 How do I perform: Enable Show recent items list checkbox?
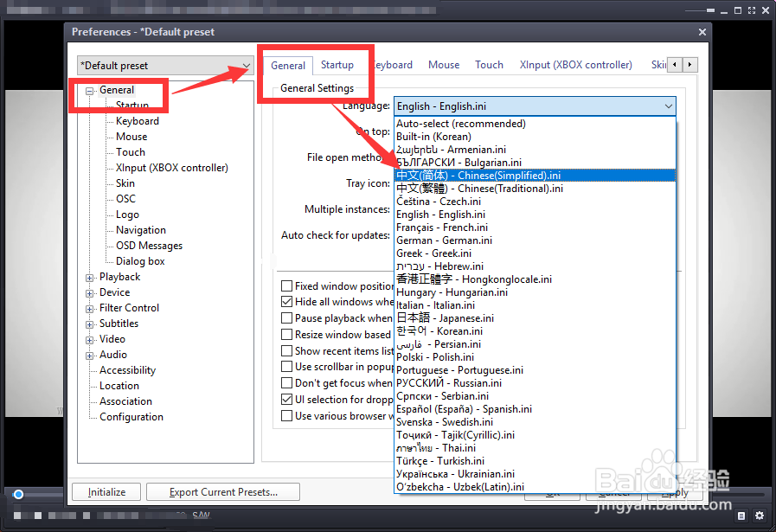point(286,351)
